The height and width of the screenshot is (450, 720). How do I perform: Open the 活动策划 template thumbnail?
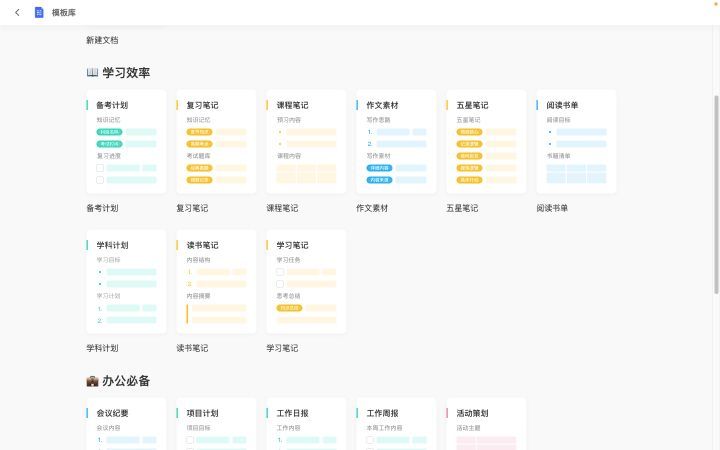(x=486, y=424)
